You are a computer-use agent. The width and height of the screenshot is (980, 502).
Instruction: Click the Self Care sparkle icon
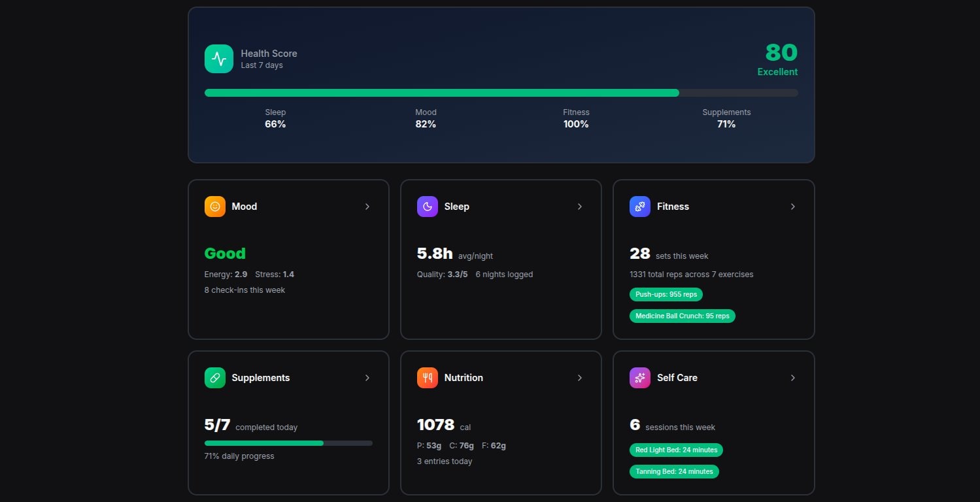pyautogui.click(x=639, y=377)
